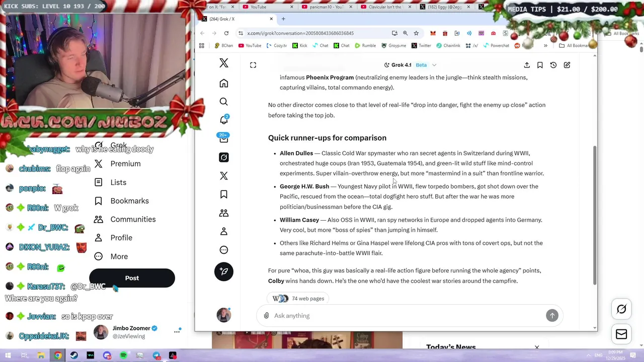Screen dimensions: 644x362
Task: Open Messages envelope with 20+ badge
Action: tap(224, 138)
